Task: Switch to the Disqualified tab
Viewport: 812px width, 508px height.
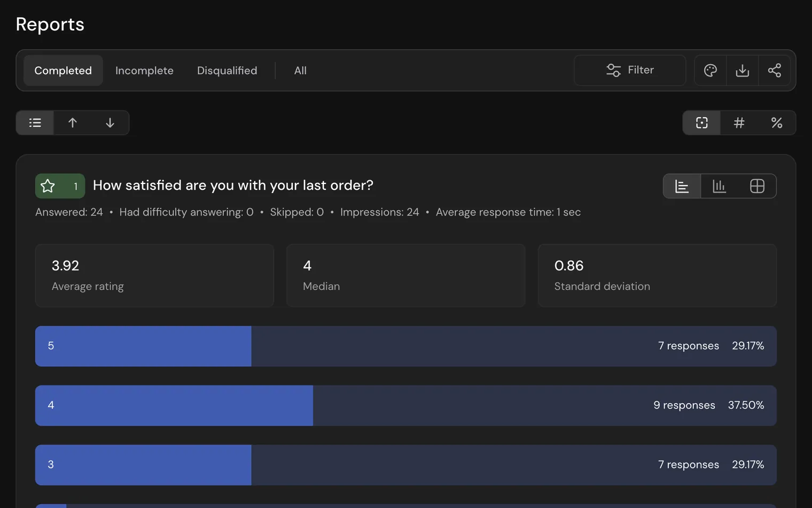Action: [x=227, y=71]
